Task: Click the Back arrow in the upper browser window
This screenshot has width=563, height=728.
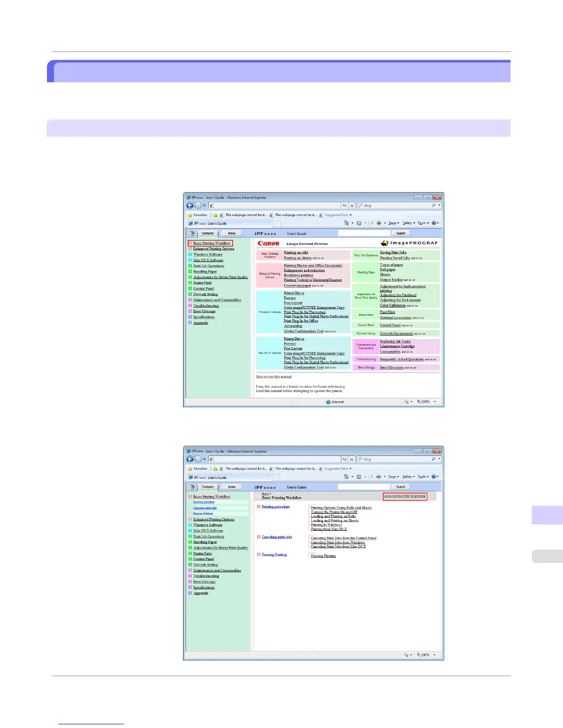Action: click(190, 205)
